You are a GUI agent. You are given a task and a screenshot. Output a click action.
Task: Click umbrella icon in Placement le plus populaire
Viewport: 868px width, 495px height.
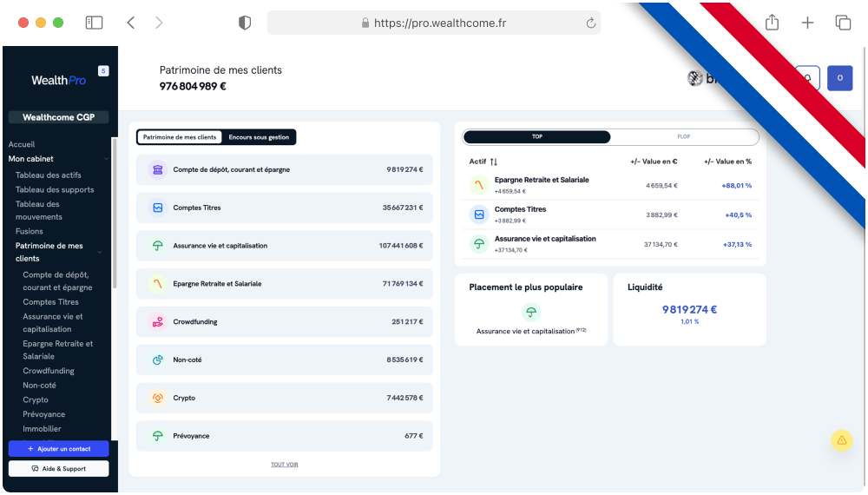click(x=531, y=313)
